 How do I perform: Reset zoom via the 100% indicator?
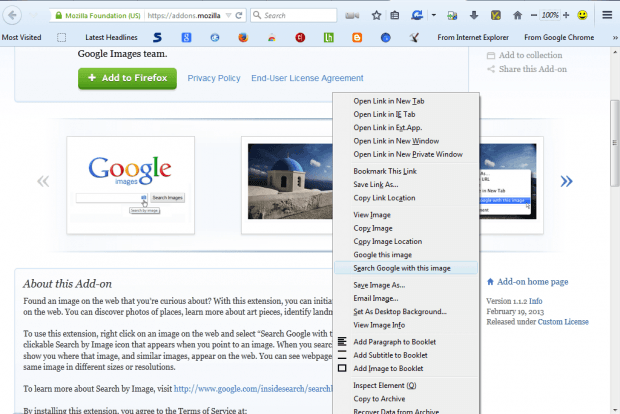(x=550, y=15)
